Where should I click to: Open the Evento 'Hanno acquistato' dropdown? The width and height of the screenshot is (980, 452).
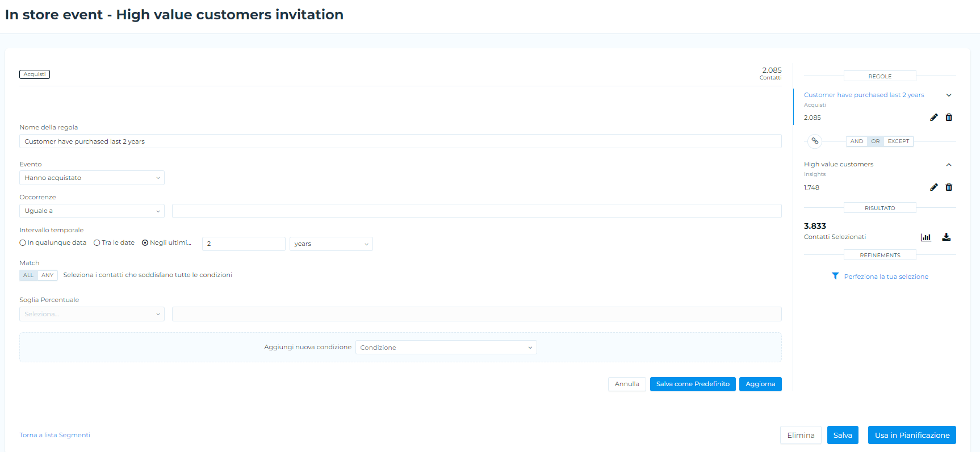pos(92,178)
